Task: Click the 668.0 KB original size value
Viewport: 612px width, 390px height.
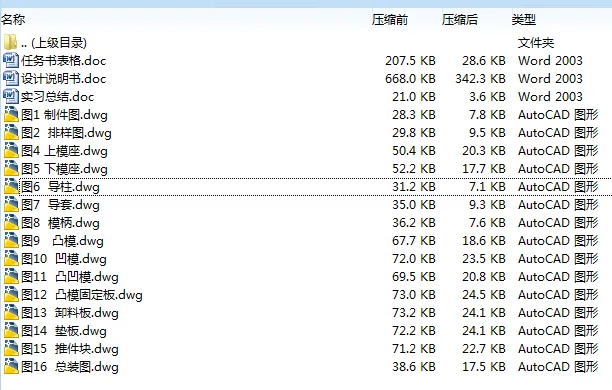Action: 410,78
